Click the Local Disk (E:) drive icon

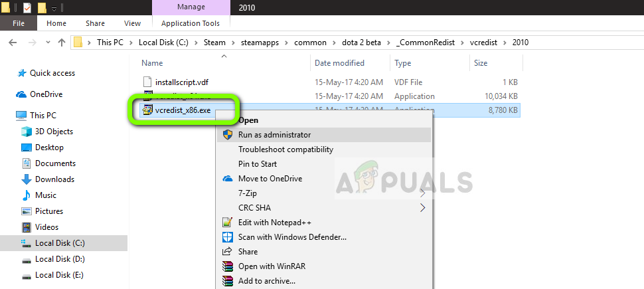coord(27,276)
